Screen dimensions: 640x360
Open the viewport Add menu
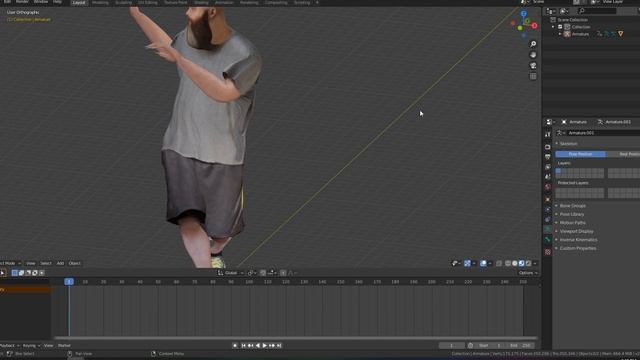coord(60,264)
